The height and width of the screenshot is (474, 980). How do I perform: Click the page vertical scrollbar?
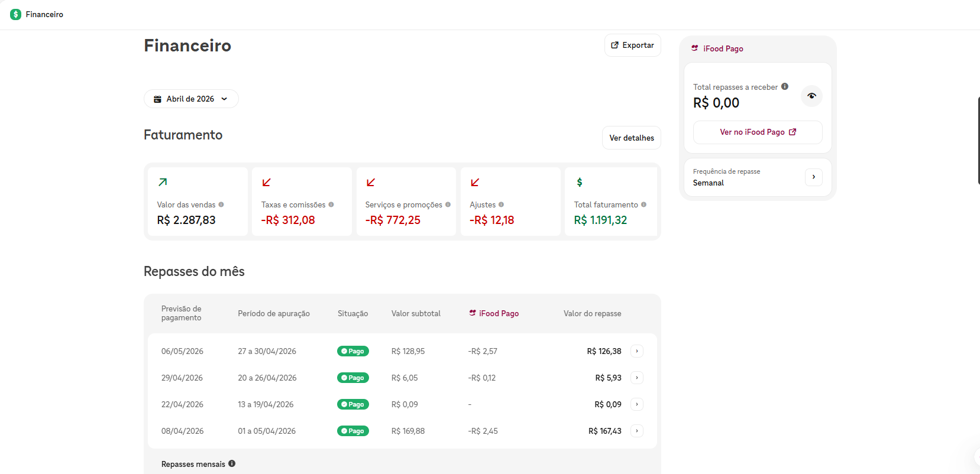click(978, 141)
